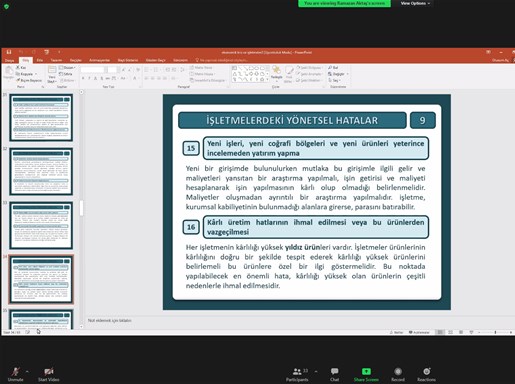Click the Oturum Aç sign-in link
The height and width of the screenshot is (384, 515).
coord(500,60)
